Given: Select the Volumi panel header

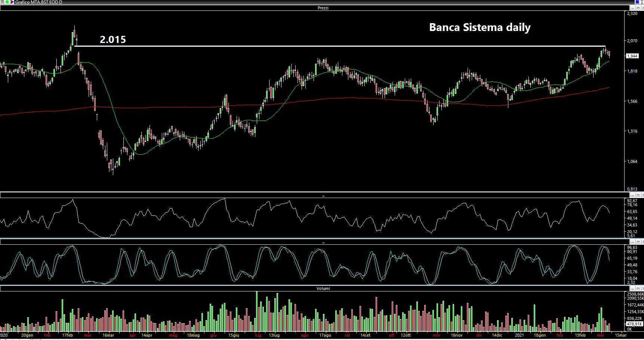Looking at the screenshot, I should [323, 288].
